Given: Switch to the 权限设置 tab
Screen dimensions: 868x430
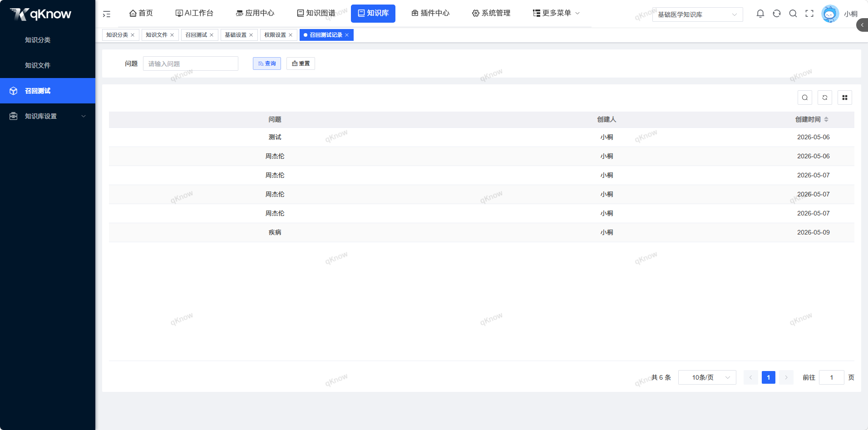Looking at the screenshot, I should 275,35.
